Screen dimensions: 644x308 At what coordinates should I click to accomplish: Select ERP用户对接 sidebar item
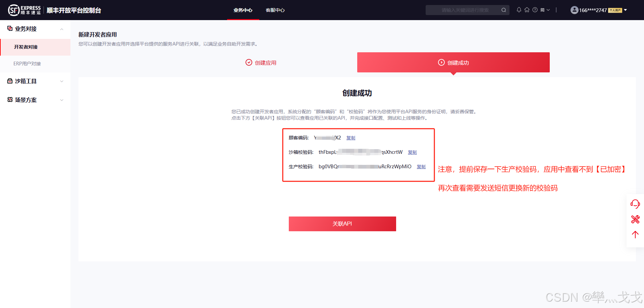[x=35, y=64]
